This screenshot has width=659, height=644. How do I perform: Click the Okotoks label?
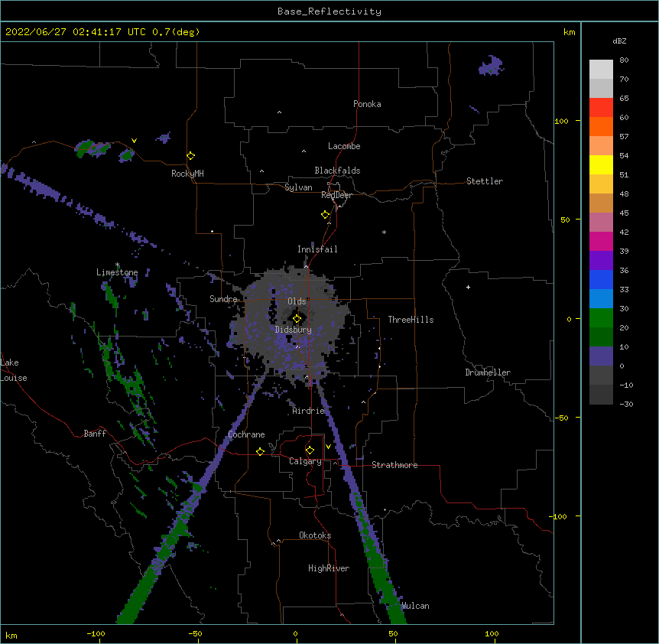pyautogui.click(x=315, y=535)
